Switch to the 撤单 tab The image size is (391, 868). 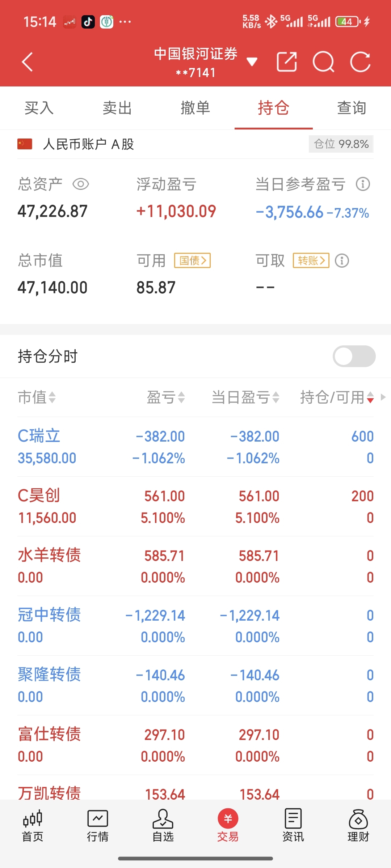click(195, 108)
